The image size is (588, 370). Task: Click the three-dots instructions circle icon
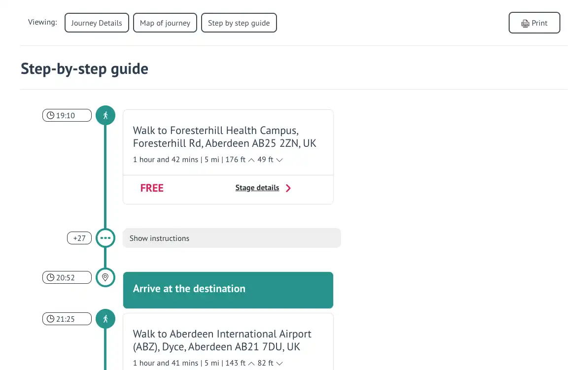pyautogui.click(x=105, y=238)
